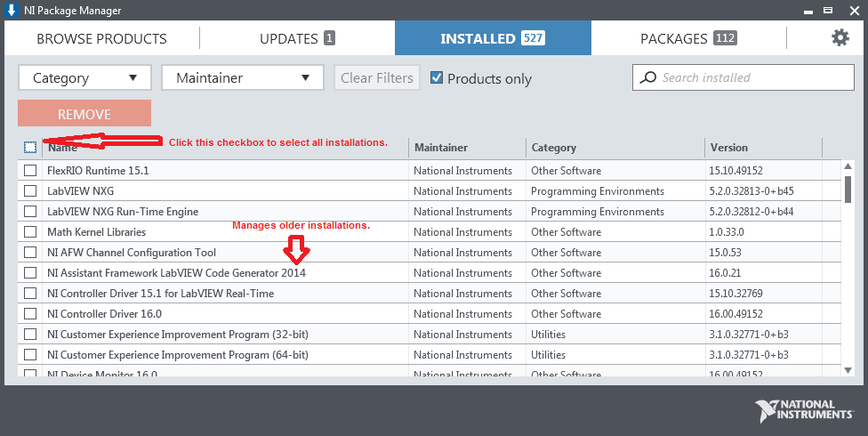868x436 pixels.
Task: Click LabVIEW NXG Run-Time Engine name
Action: (x=123, y=212)
